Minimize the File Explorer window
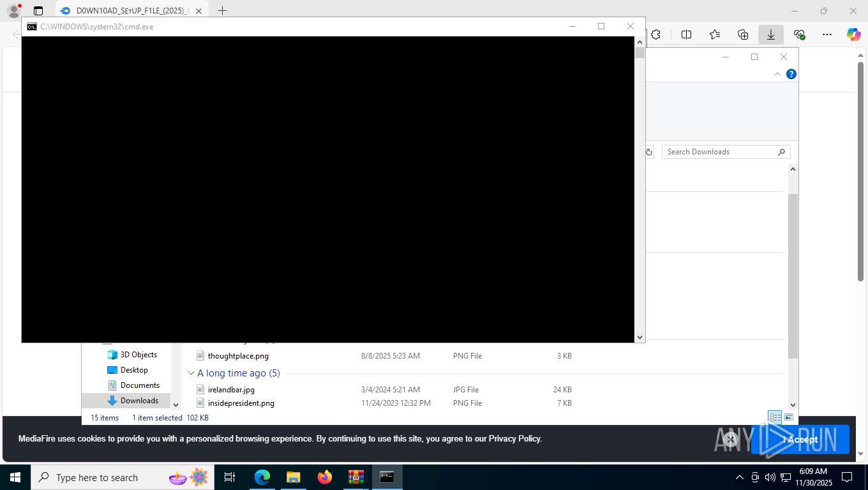 tap(725, 57)
